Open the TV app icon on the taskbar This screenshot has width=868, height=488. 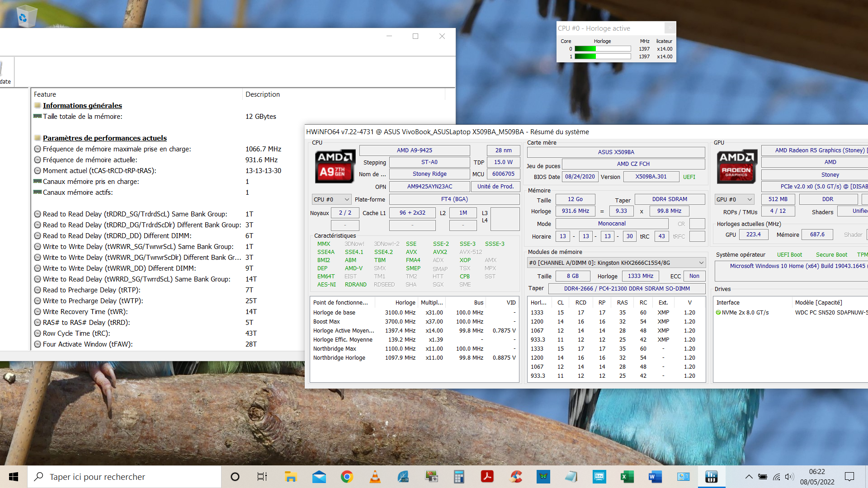(x=599, y=477)
